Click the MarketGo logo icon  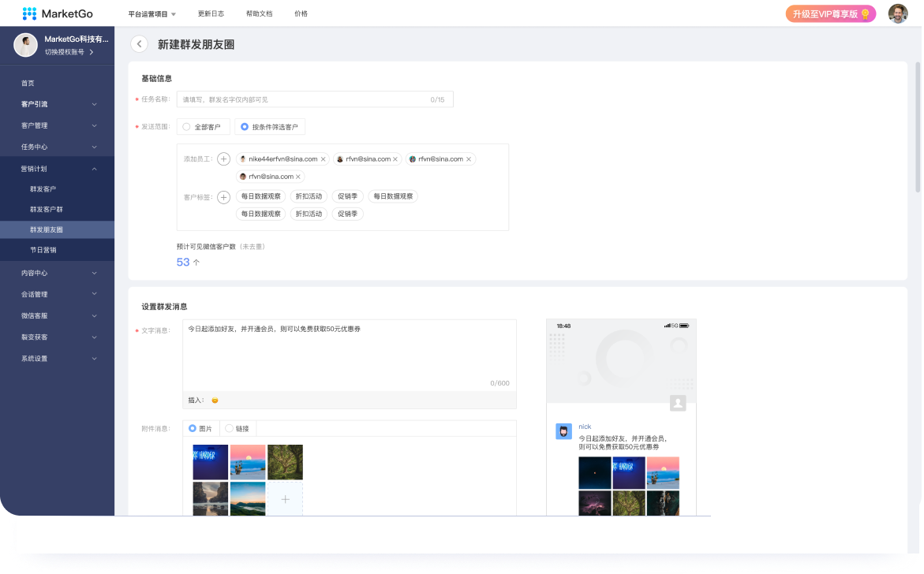pos(29,13)
